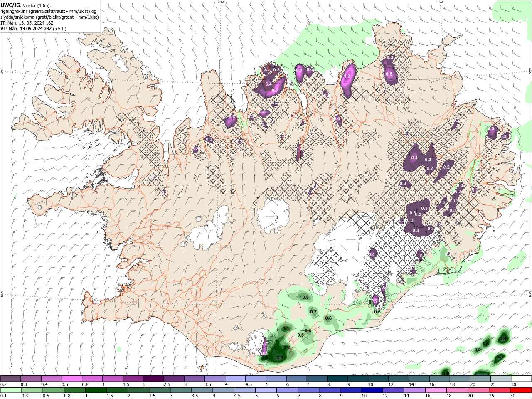Click the '20W' longitude label at top

pos(221,2)
